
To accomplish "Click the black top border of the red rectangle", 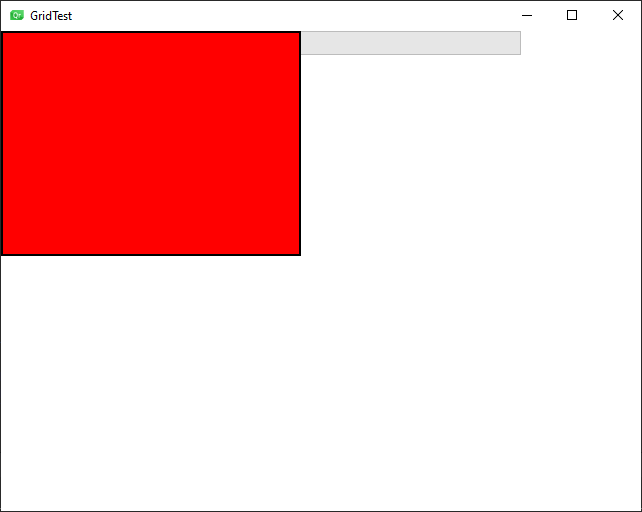I will (151, 32).
